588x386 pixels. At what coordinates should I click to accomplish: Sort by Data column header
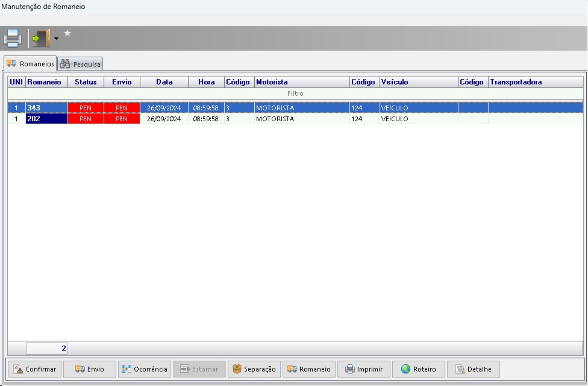click(164, 82)
